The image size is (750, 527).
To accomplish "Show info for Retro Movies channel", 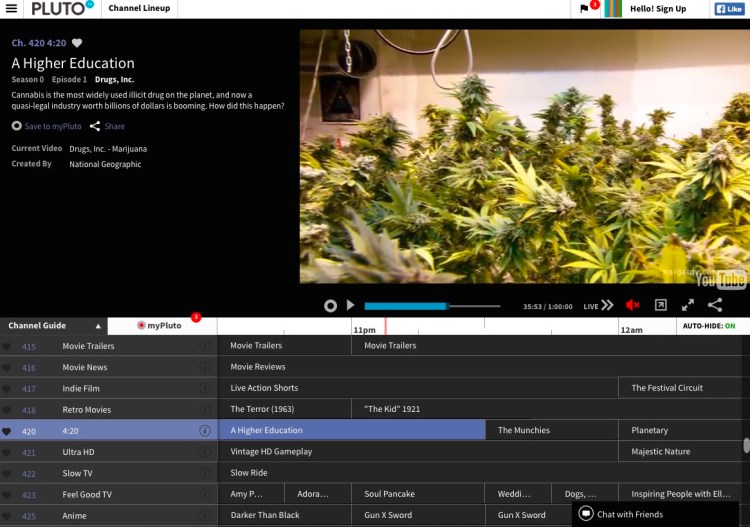I will pos(205,410).
